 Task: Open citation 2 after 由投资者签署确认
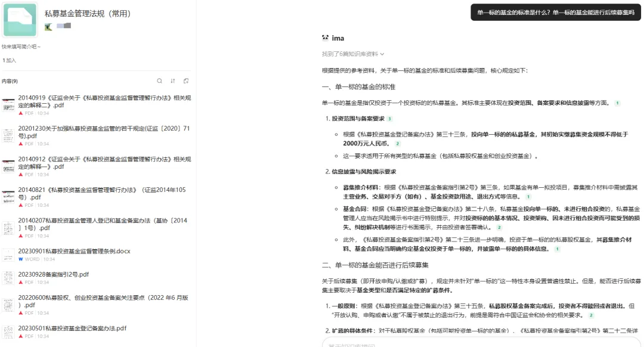point(499,228)
